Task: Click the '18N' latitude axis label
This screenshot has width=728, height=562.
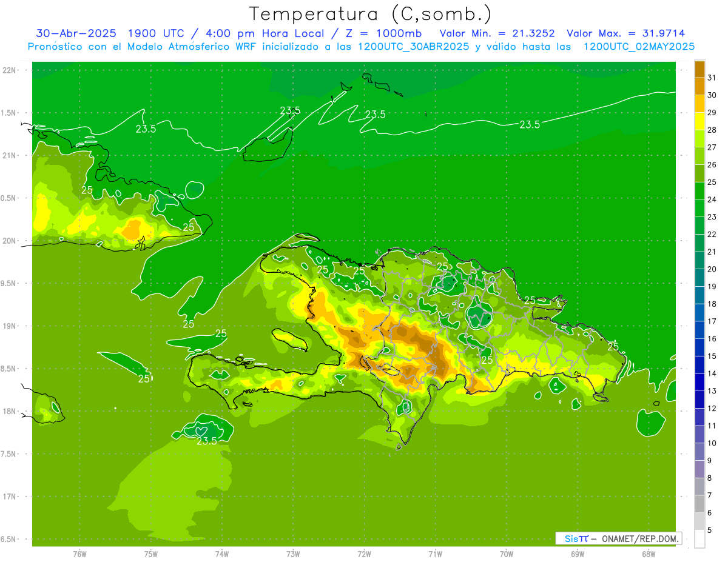Action: tap(9, 412)
